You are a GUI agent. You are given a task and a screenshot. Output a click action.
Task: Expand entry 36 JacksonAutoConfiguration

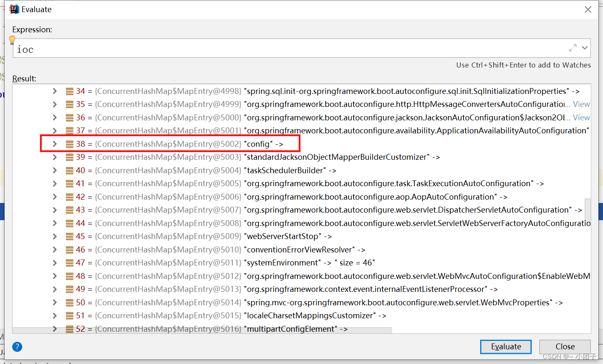point(55,117)
